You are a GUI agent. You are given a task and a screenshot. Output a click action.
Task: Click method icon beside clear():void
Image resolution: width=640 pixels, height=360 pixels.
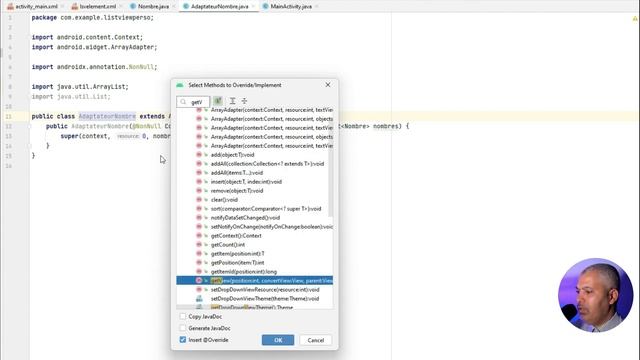pos(199,200)
